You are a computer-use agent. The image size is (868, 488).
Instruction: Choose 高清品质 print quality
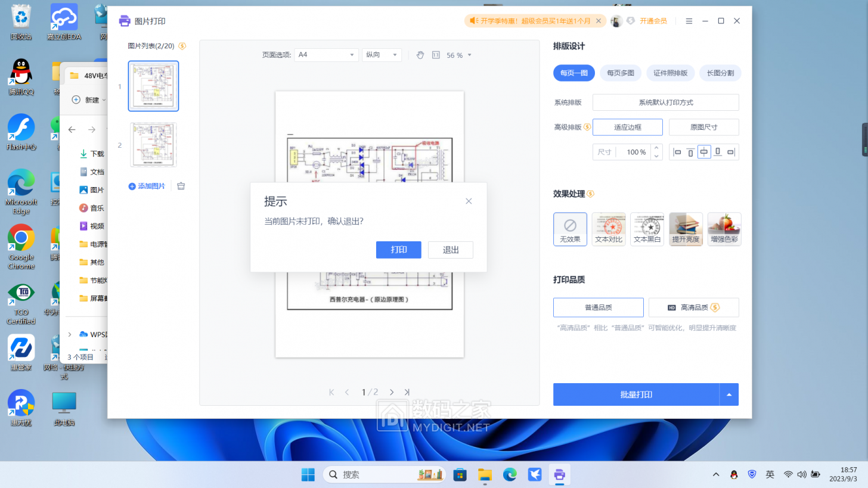point(694,307)
